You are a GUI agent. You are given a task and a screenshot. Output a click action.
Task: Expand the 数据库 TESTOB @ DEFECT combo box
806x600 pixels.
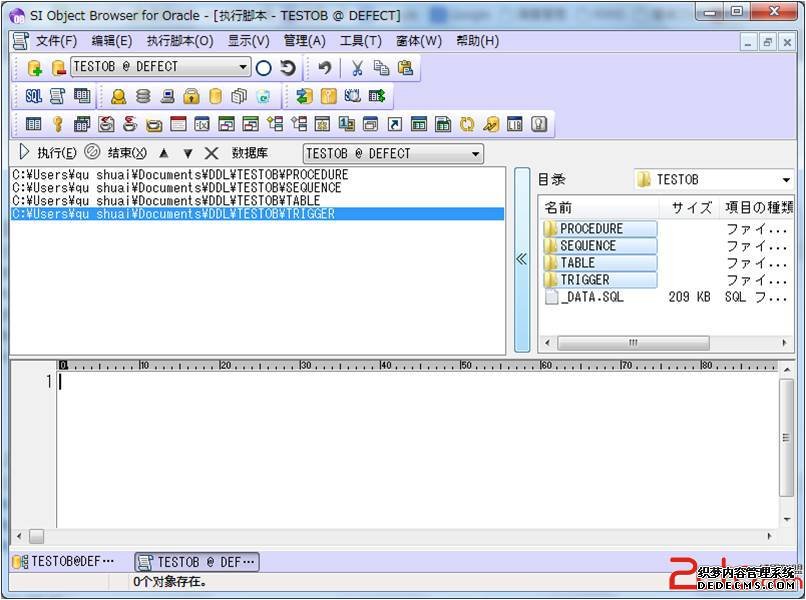[475, 154]
